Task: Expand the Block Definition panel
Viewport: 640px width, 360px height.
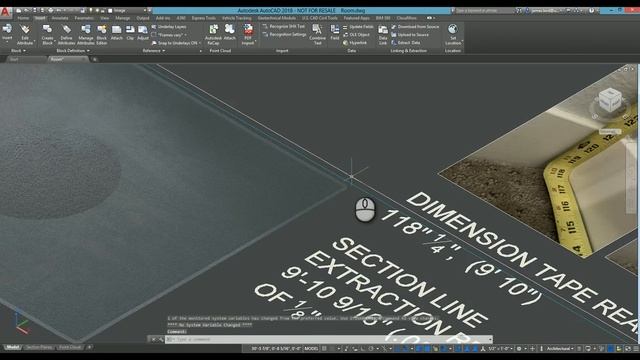Action: [x=73, y=51]
